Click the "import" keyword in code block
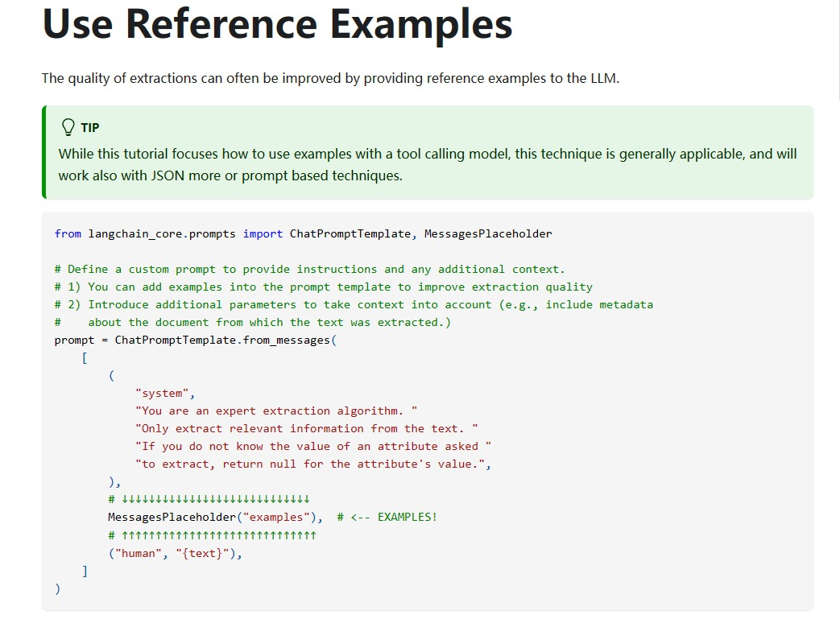 (x=263, y=233)
